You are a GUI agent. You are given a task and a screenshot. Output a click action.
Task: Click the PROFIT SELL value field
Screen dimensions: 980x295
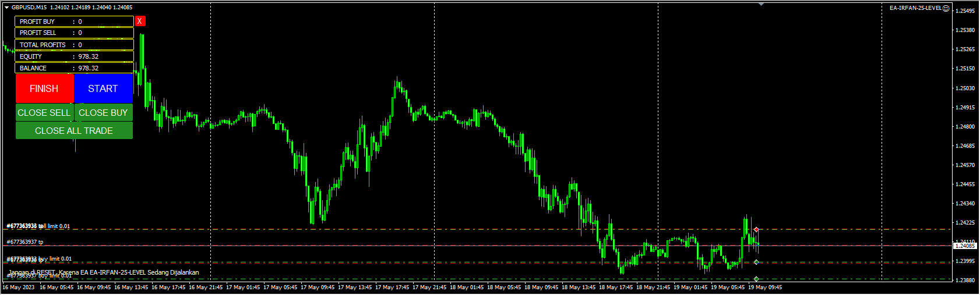[74, 33]
